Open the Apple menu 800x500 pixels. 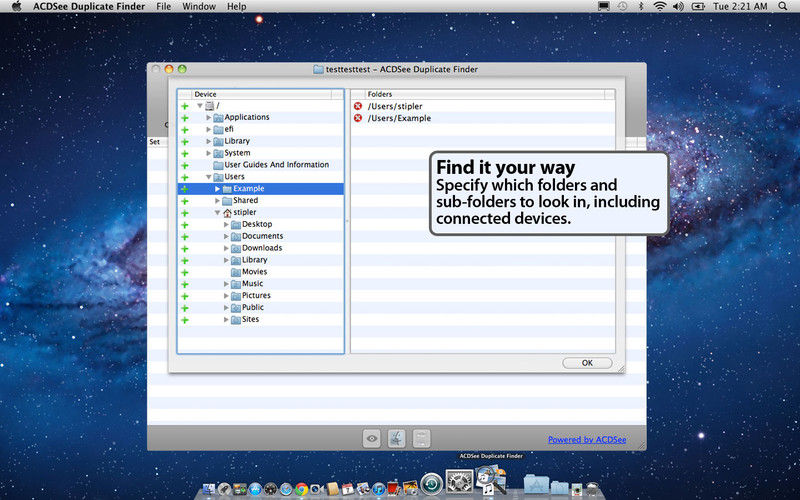pyautogui.click(x=17, y=6)
